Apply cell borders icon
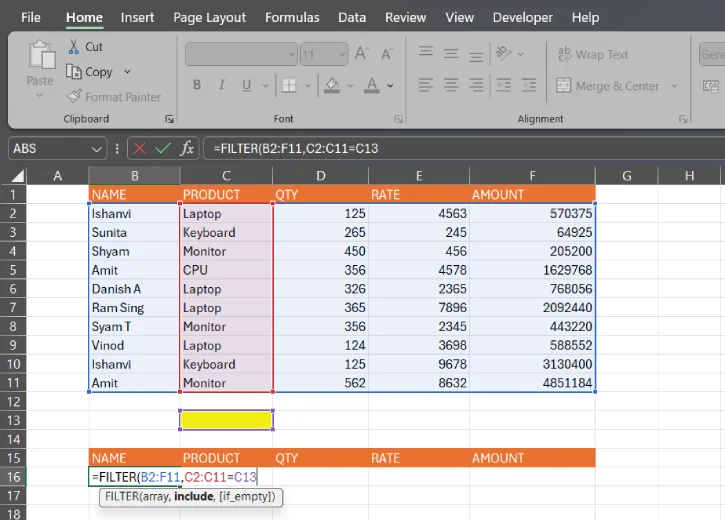 coord(289,85)
